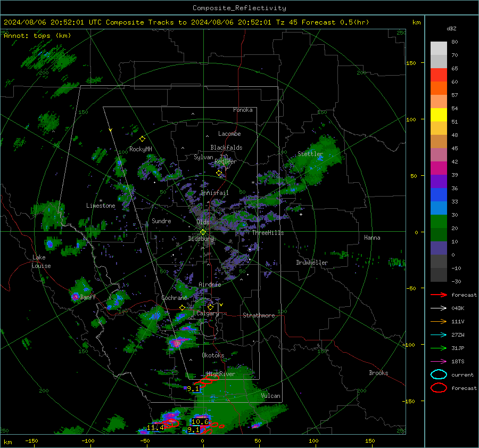Select the Sundre map label
The width and height of the screenshot is (479, 448).
pyautogui.click(x=161, y=221)
